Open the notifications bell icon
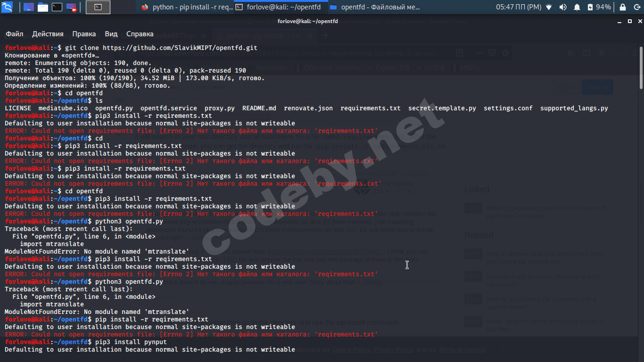This screenshot has width=644, height=362. point(577,7)
